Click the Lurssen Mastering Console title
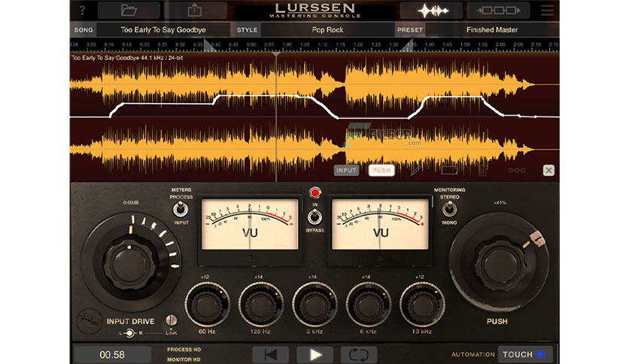Image resolution: width=629 pixels, height=364 pixels. point(315,10)
